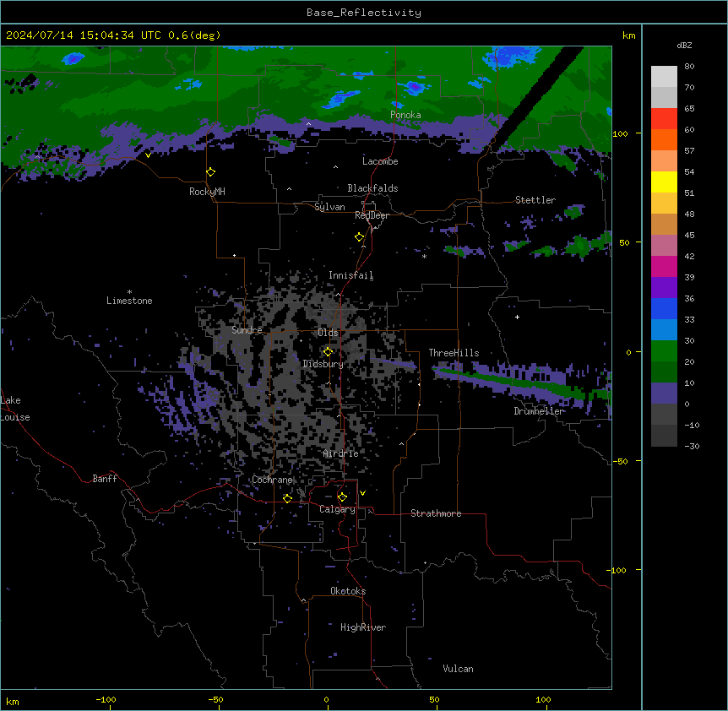This screenshot has height=711, width=728.
Task: Click the Didsbury city label
Action: point(323,364)
